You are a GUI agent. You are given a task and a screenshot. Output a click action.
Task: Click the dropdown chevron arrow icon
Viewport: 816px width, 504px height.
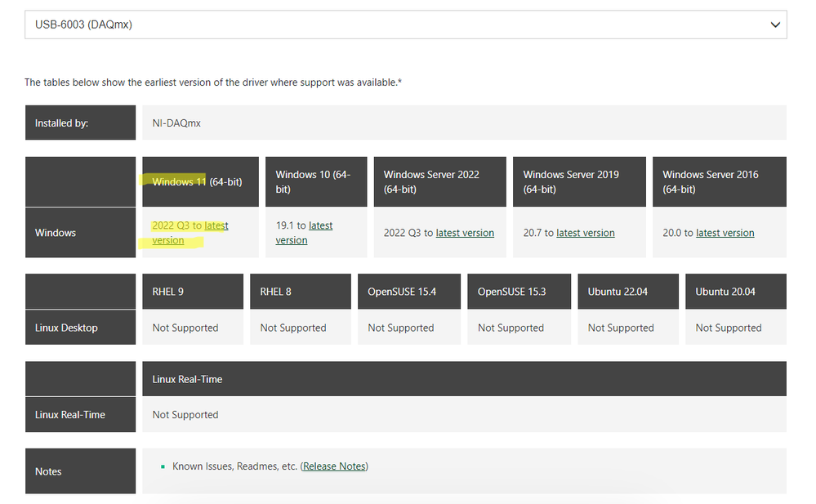pos(775,25)
